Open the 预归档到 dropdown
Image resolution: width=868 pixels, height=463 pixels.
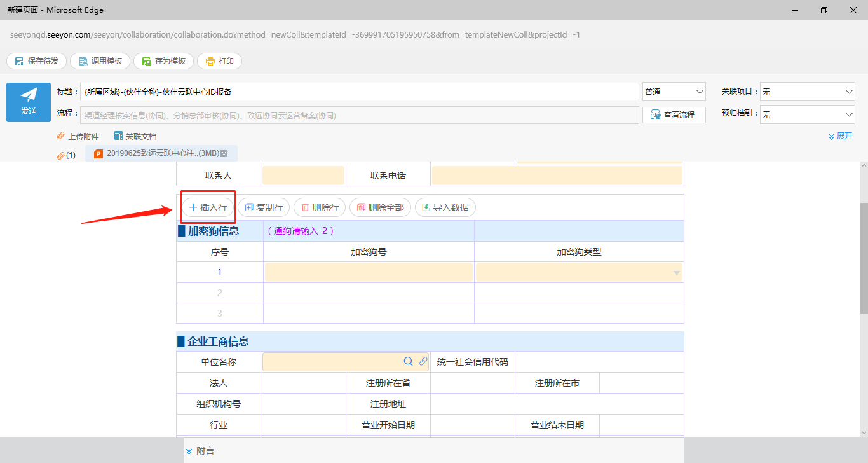pos(807,114)
